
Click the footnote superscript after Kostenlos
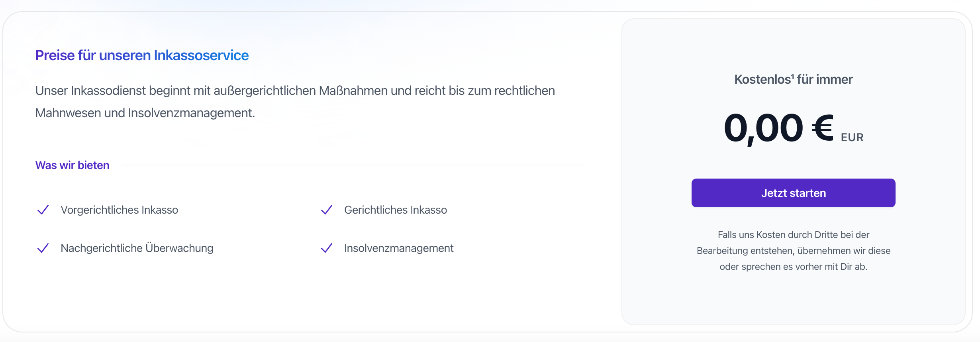pos(792,75)
